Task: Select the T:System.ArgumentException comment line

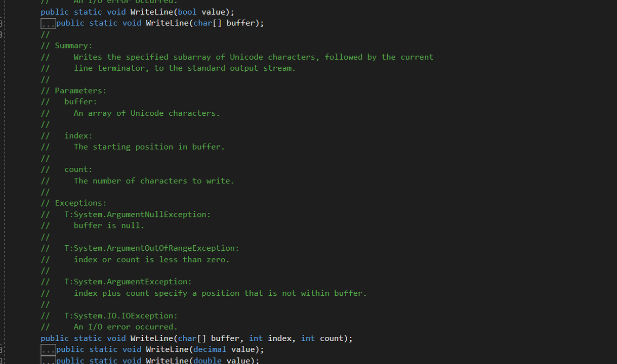Action: tap(128, 282)
